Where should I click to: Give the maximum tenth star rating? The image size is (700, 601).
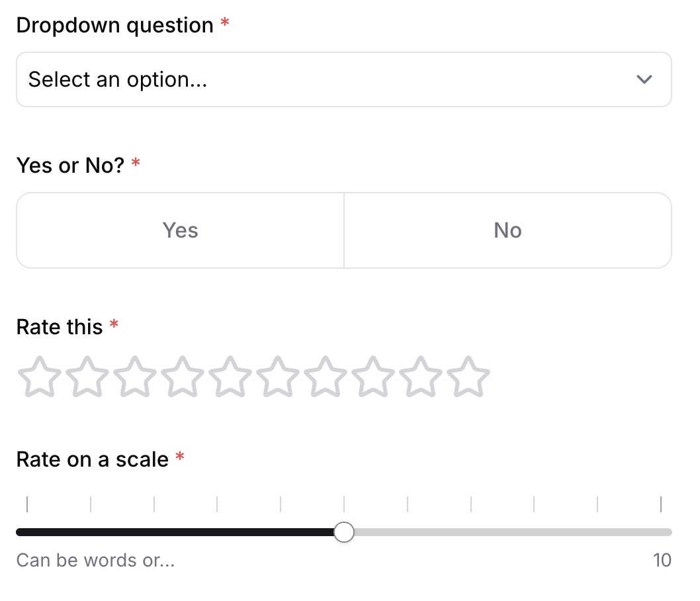(x=468, y=377)
